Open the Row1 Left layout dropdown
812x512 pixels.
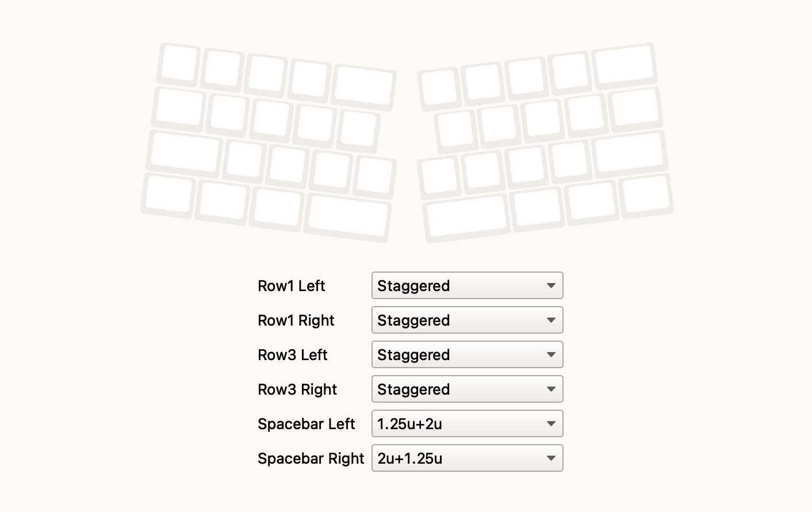467,285
